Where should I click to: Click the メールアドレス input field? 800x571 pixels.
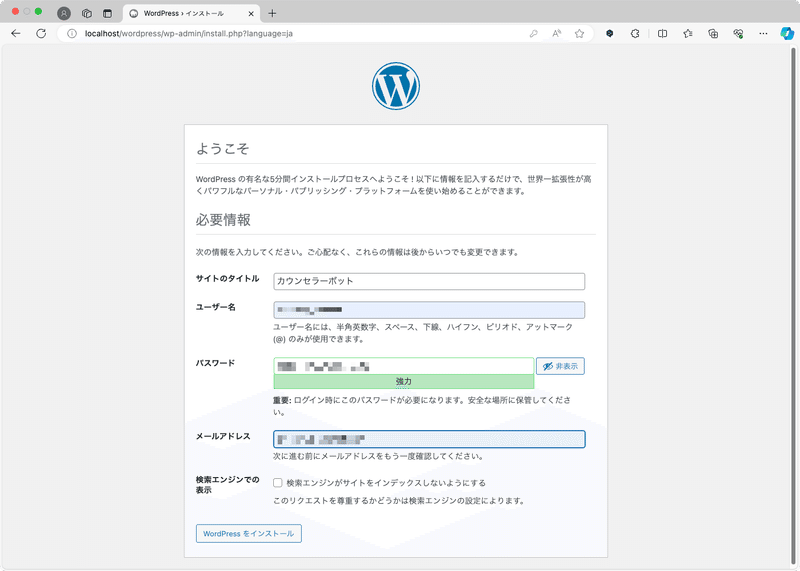coord(429,439)
